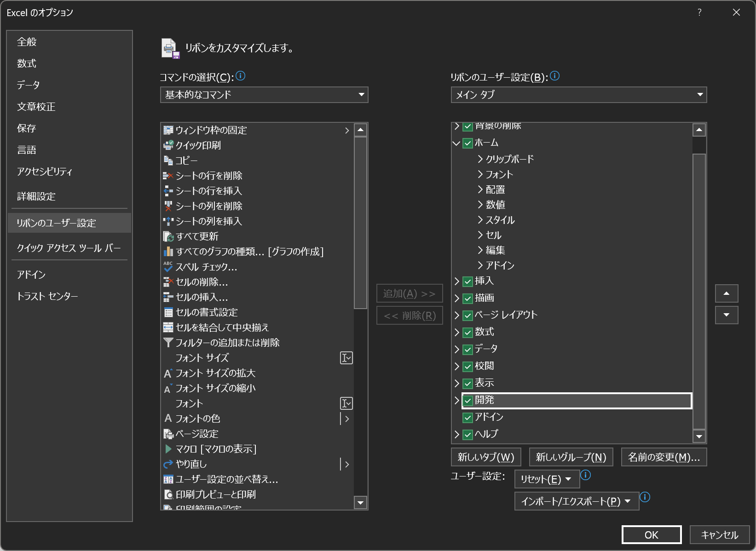Open the インポート/エクスポート dropdown
The height and width of the screenshot is (551, 756).
click(x=577, y=501)
